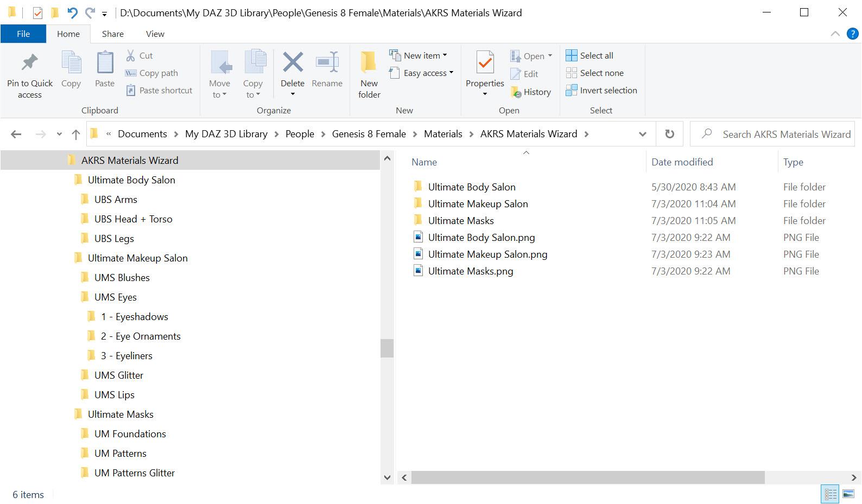
Task: Open recent locations dropdown arrow
Action: 59,134
